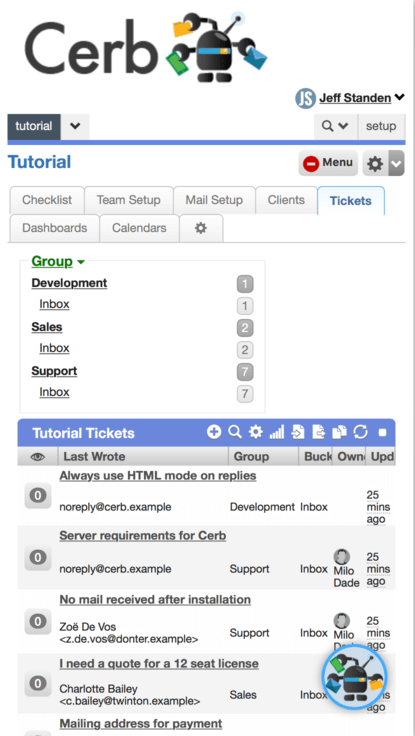Show subtotals bar chart icon

tap(277, 432)
